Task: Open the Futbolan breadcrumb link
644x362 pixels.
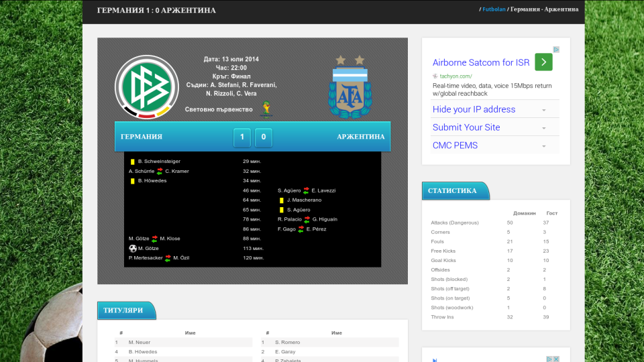Action: click(494, 9)
